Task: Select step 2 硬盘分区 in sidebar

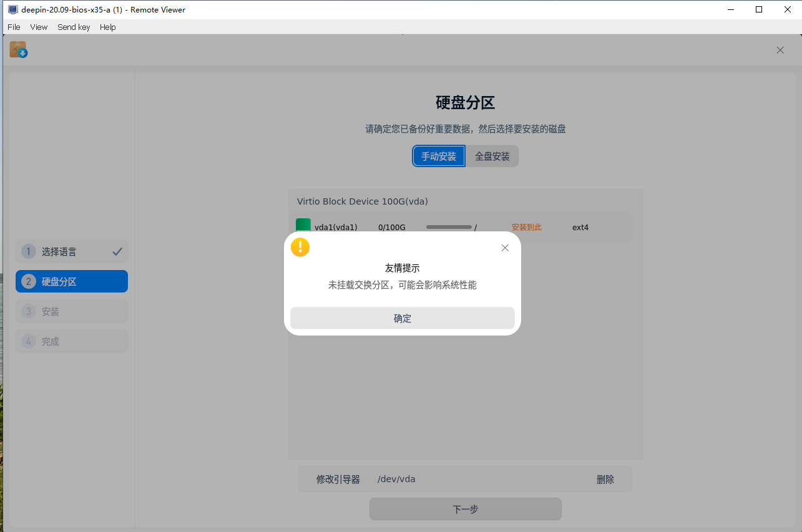Action: click(x=72, y=281)
